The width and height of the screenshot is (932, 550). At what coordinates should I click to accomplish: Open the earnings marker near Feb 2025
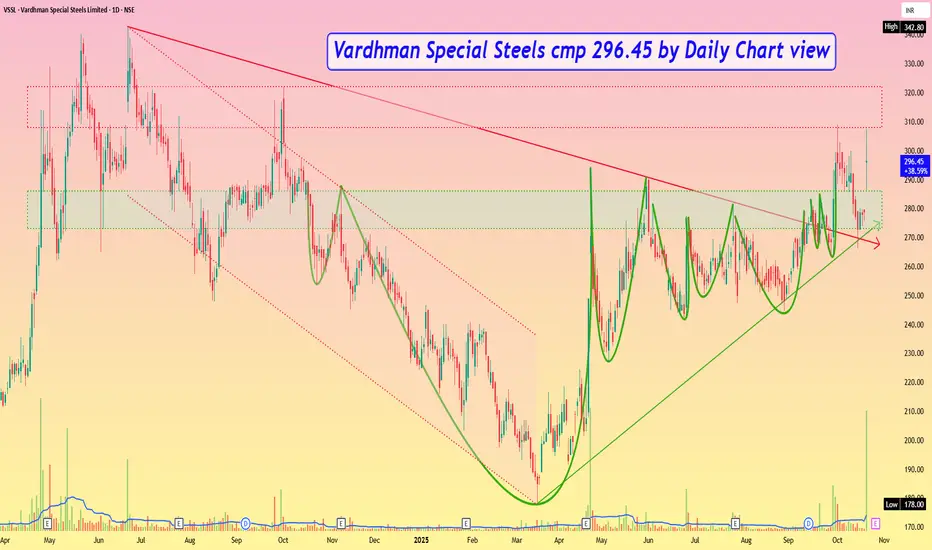[466, 524]
